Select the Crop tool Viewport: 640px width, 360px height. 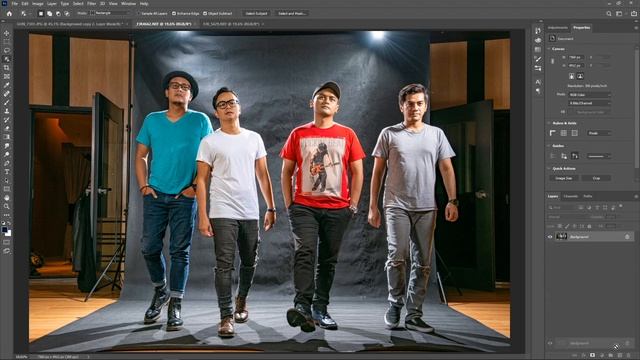[7, 68]
